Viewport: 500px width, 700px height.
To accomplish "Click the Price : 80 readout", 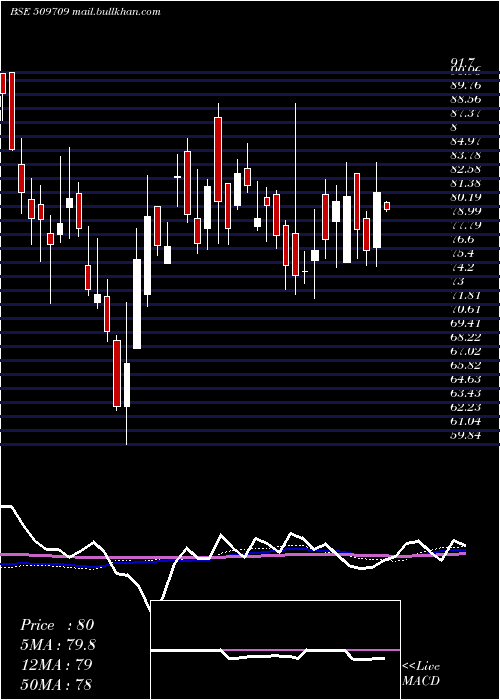I will coord(57,625).
